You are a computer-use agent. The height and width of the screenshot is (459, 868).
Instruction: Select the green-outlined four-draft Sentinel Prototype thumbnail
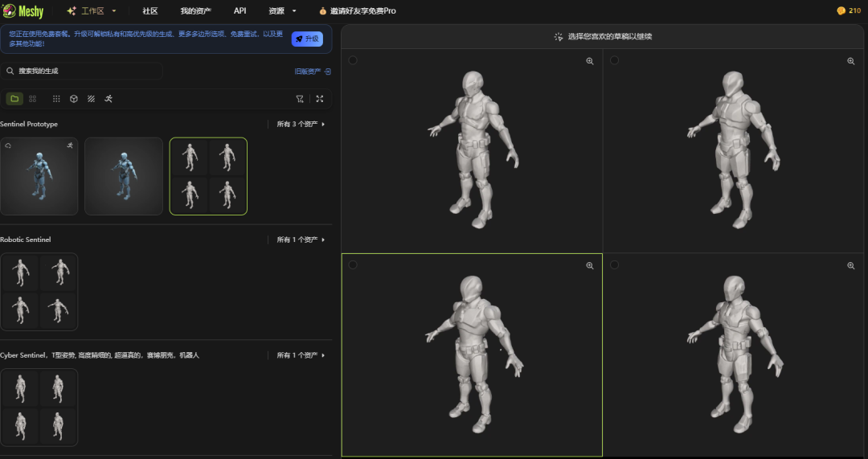click(x=208, y=176)
